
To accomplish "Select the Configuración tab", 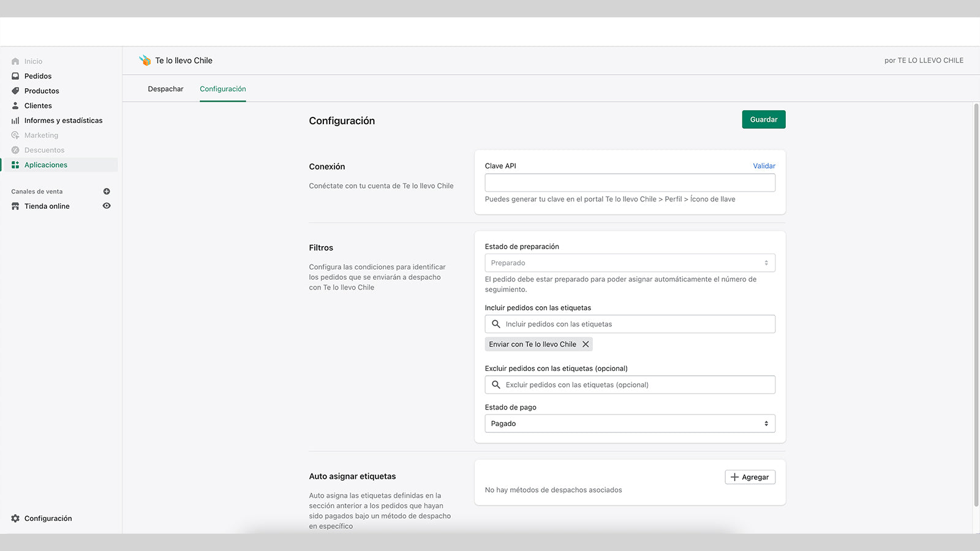I will click(x=223, y=89).
